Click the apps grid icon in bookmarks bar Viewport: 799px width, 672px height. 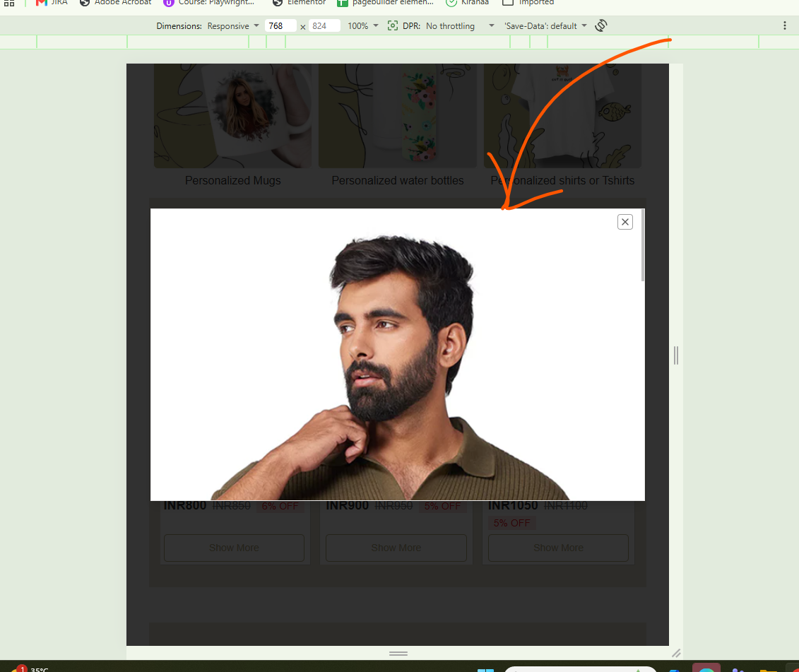pos(9,3)
